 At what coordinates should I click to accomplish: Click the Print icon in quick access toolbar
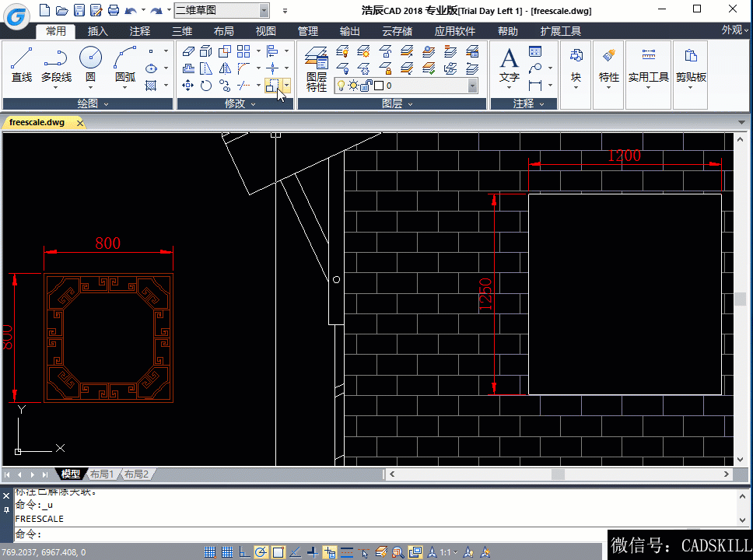pos(114,10)
